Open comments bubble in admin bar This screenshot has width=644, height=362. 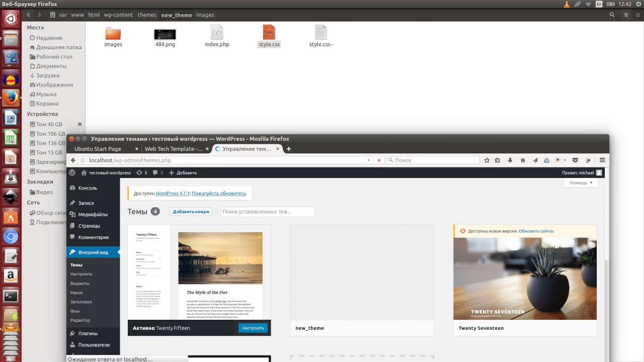(x=158, y=172)
